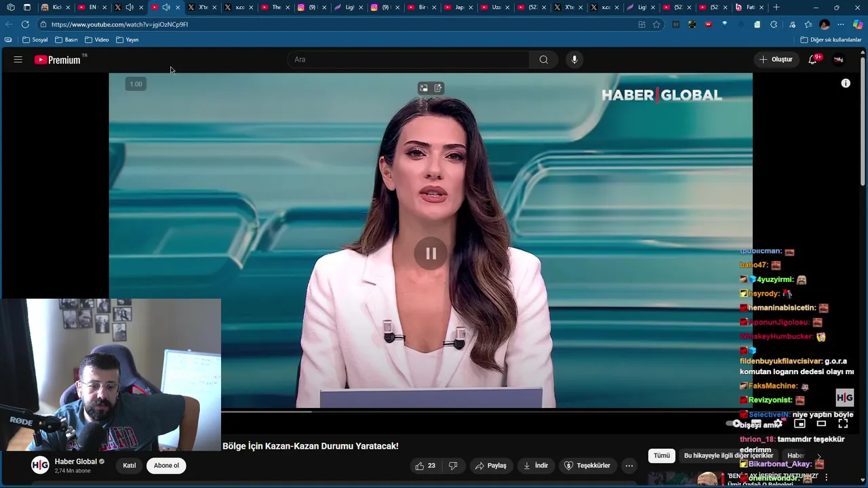Download the video with İndir
Viewport: 868px width, 488px height.
(536, 466)
